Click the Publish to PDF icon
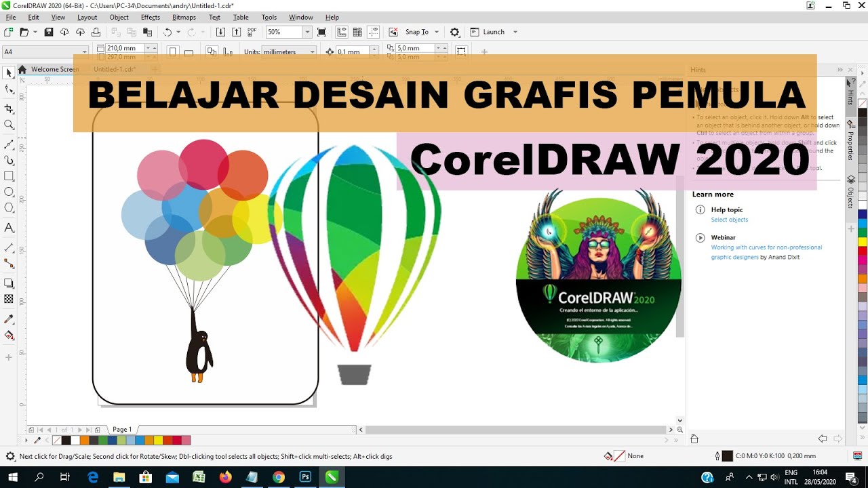 252,32
